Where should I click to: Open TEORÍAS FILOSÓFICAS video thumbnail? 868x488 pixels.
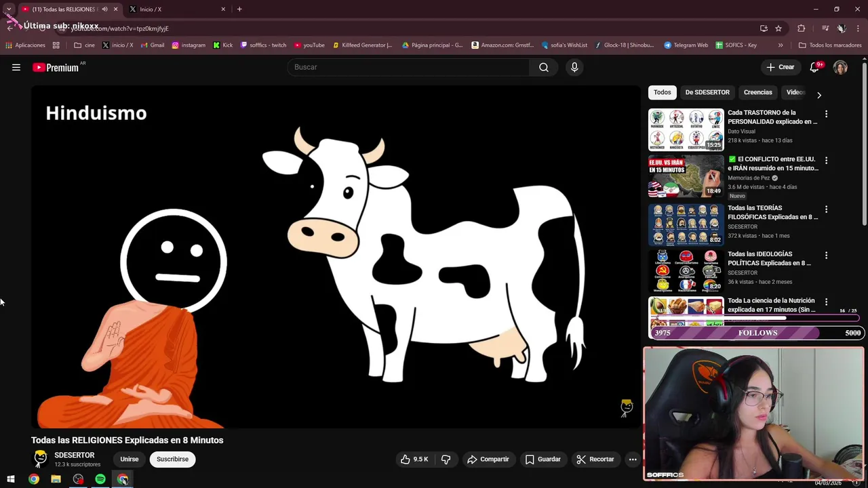686,224
